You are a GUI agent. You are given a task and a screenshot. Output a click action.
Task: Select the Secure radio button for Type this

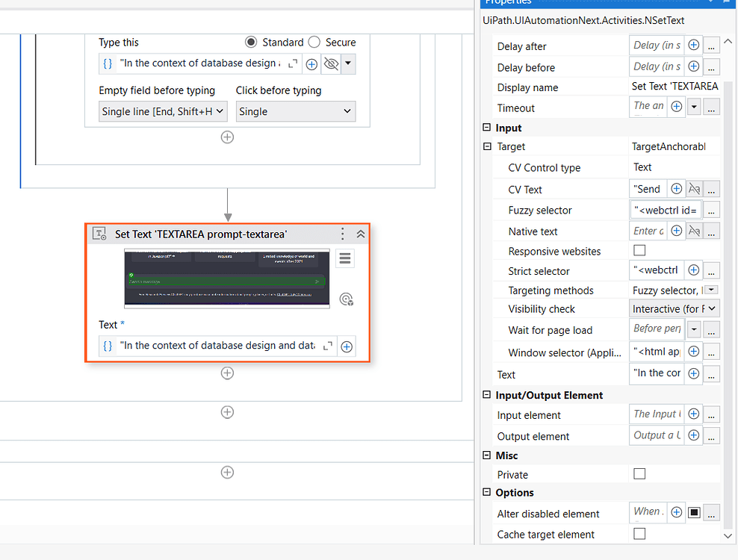pyautogui.click(x=313, y=42)
